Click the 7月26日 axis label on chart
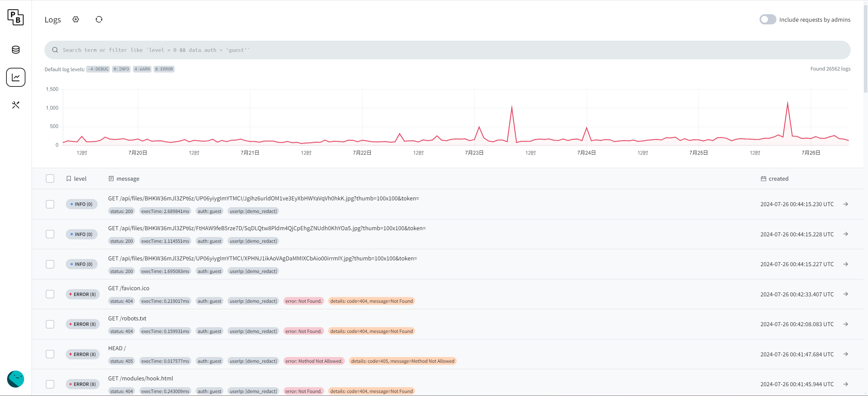This screenshot has width=868, height=396. point(811,153)
